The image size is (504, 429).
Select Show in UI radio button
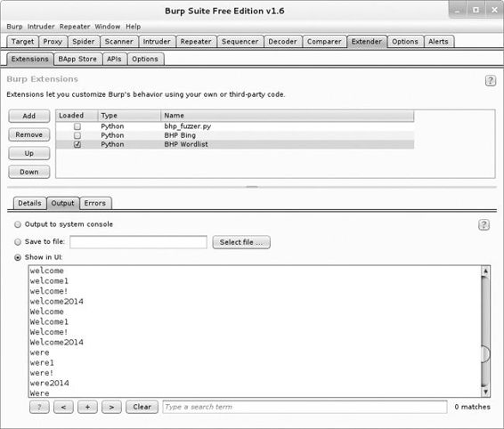(18, 257)
